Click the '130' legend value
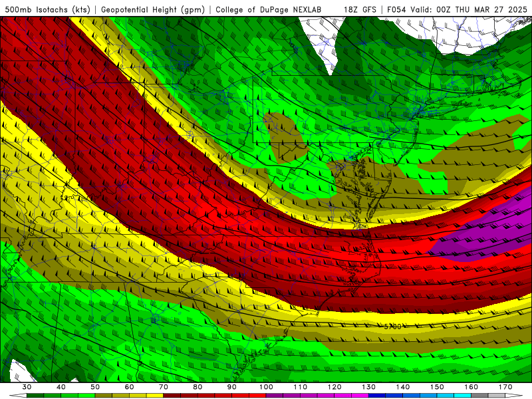 [368, 387]
